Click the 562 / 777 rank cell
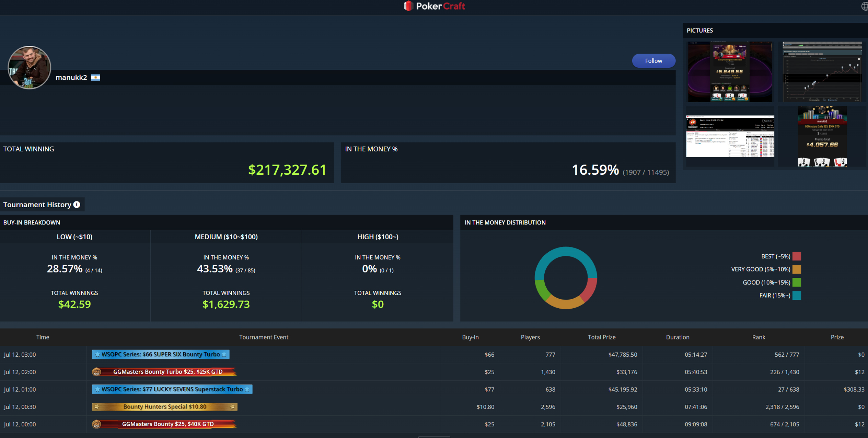The width and height of the screenshot is (868, 438). click(x=787, y=355)
